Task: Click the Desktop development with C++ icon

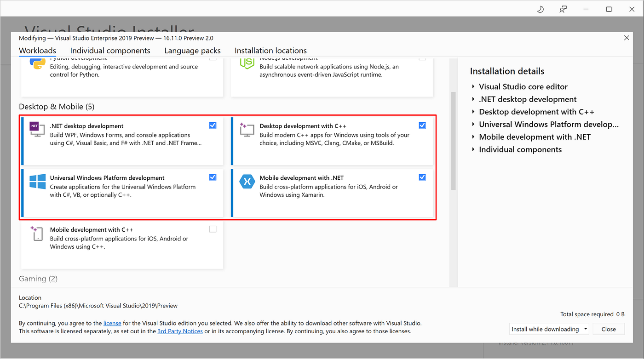Action: (x=247, y=129)
